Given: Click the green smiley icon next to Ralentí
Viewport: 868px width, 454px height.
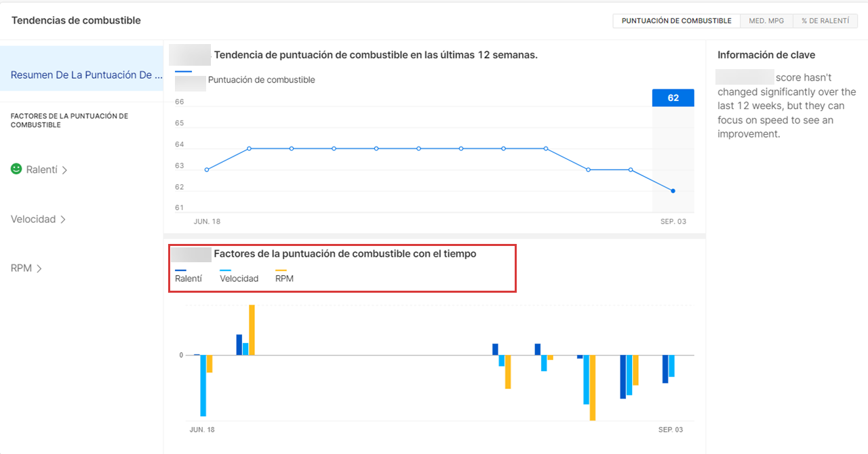Looking at the screenshot, I should click(x=16, y=169).
